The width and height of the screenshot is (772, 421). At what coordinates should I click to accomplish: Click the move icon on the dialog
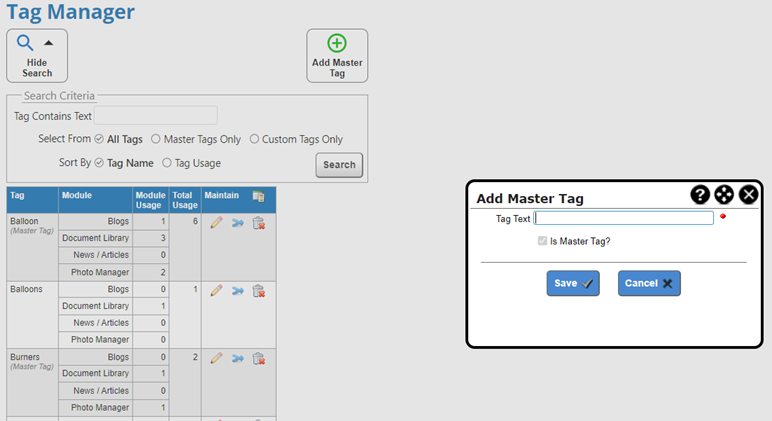(x=724, y=195)
